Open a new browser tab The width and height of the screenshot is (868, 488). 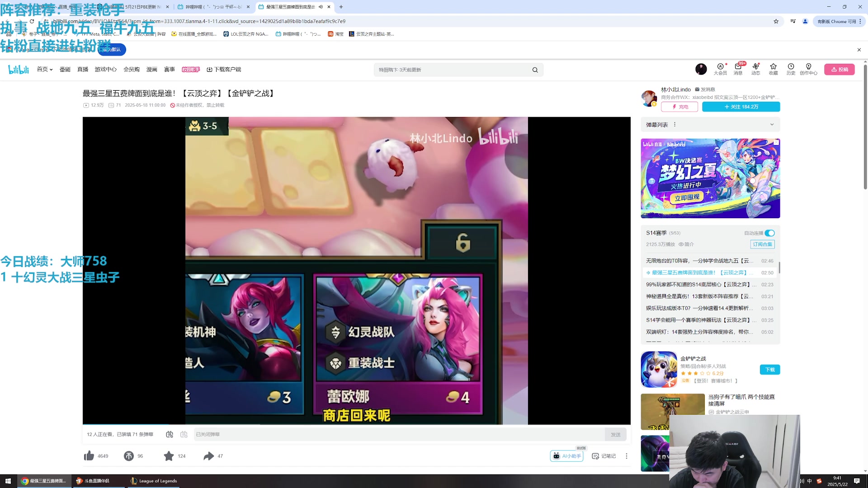pos(341,7)
